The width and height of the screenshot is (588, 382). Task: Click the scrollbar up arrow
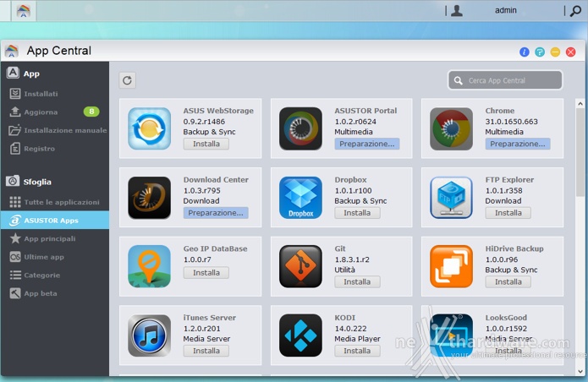click(580, 104)
